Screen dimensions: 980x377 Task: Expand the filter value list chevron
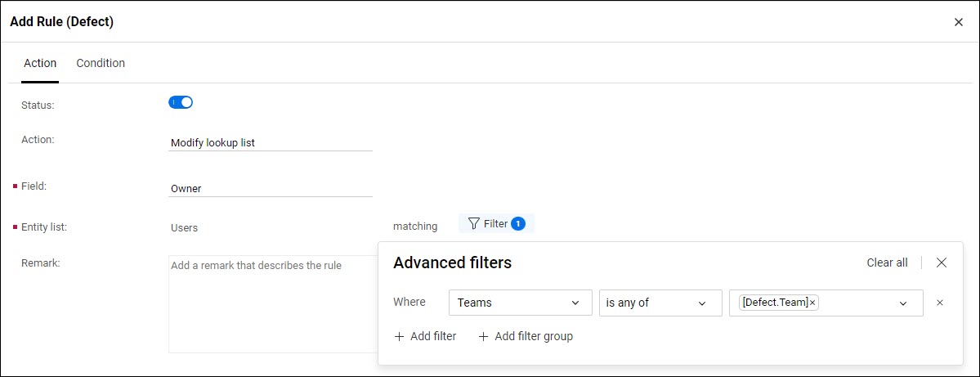pos(903,303)
